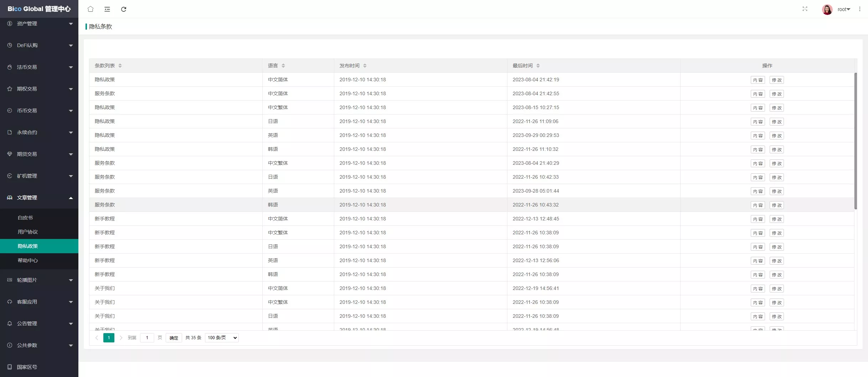Screen dimensions: 868x377
Task: Click the 期货交易 diamond icon
Action: (x=10, y=154)
